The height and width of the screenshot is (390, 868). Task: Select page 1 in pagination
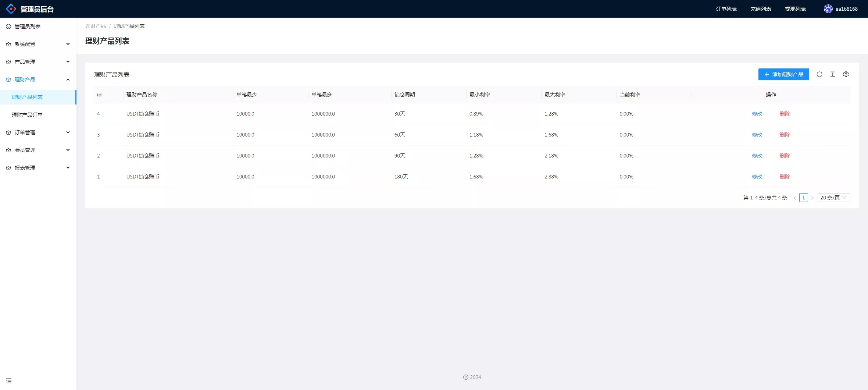click(803, 198)
